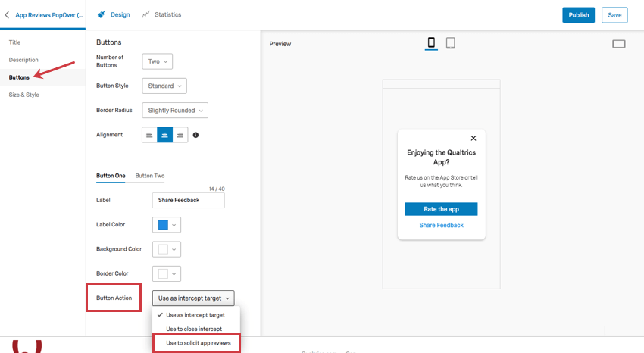Open the Number of Buttons dropdown
This screenshot has height=353, width=644.
(x=158, y=61)
